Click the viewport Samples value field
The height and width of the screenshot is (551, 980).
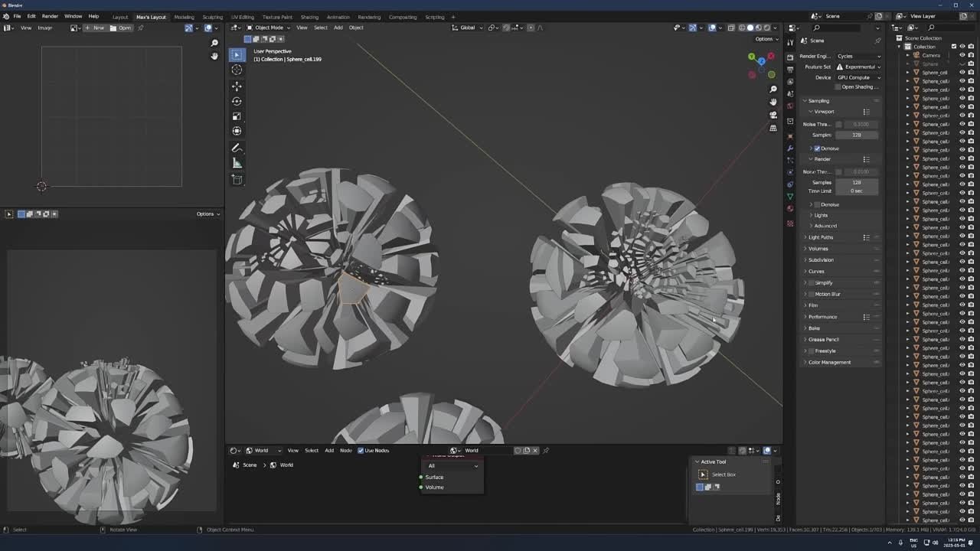pos(856,135)
